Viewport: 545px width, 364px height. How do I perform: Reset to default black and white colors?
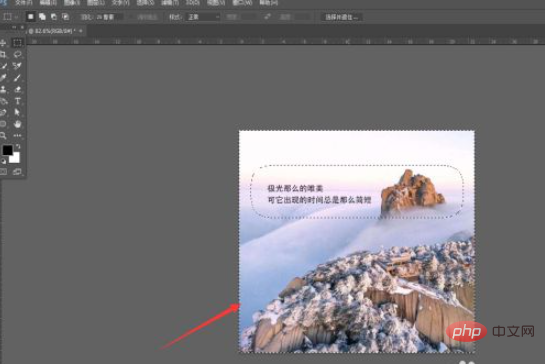pos(3,162)
